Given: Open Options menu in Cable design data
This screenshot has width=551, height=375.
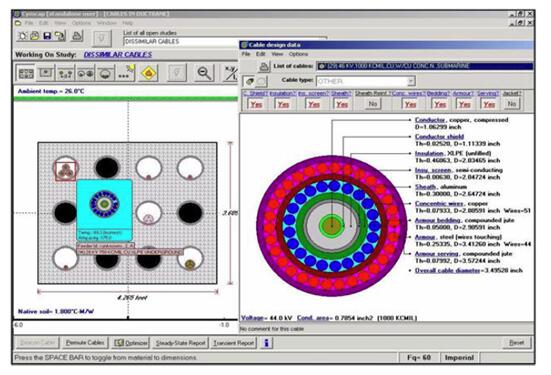Looking at the screenshot, I should 298,54.
